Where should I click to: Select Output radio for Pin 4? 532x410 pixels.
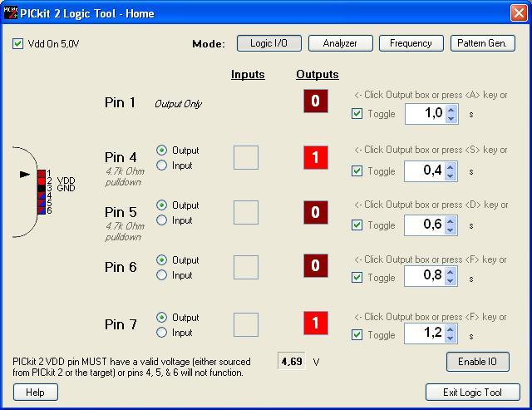tap(162, 150)
